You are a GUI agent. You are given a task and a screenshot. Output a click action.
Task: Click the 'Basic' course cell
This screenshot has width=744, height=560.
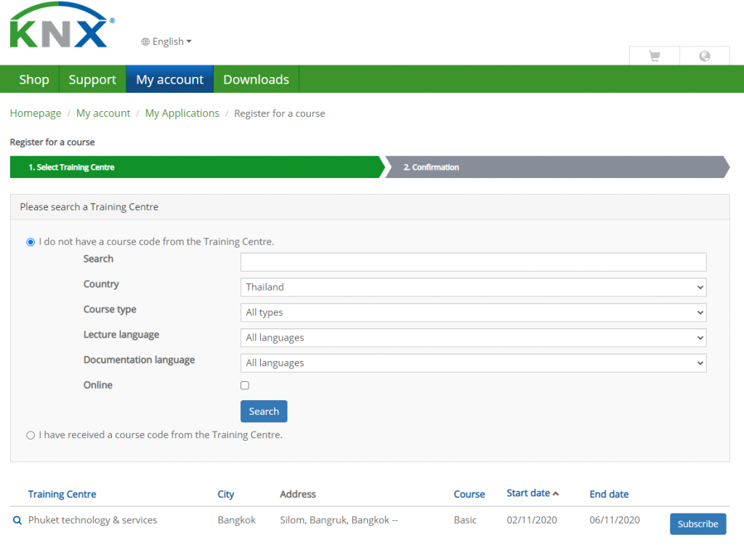pos(465,520)
